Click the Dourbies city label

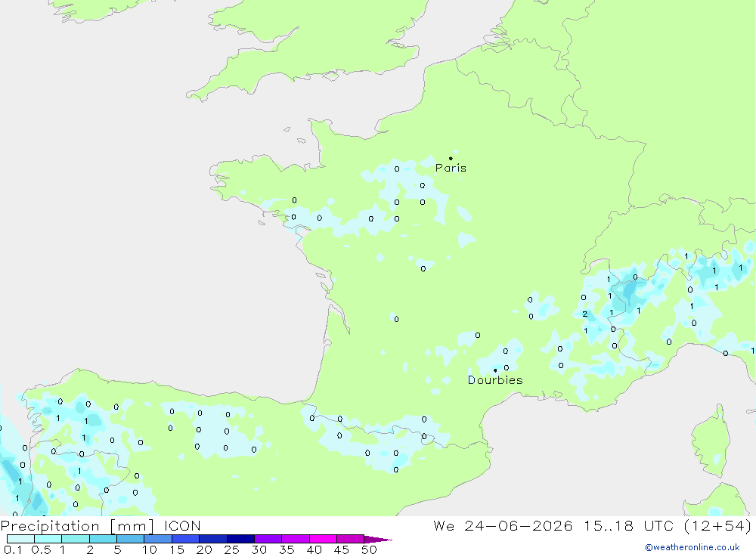[x=495, y=380]
